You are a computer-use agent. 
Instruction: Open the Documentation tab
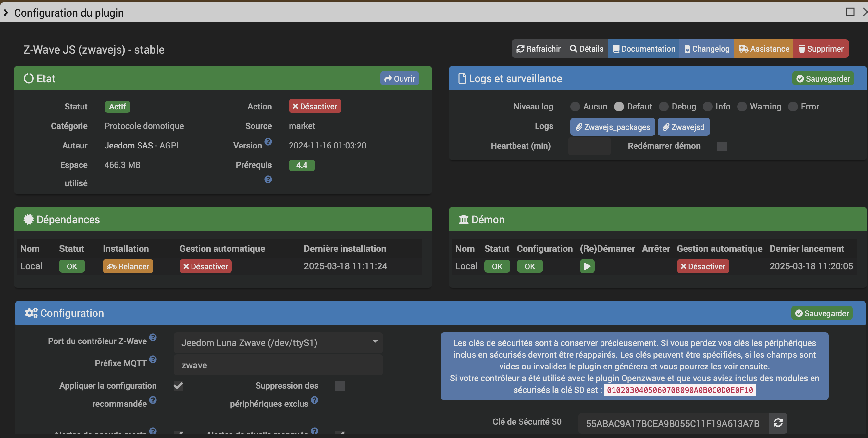coord(644,49)
